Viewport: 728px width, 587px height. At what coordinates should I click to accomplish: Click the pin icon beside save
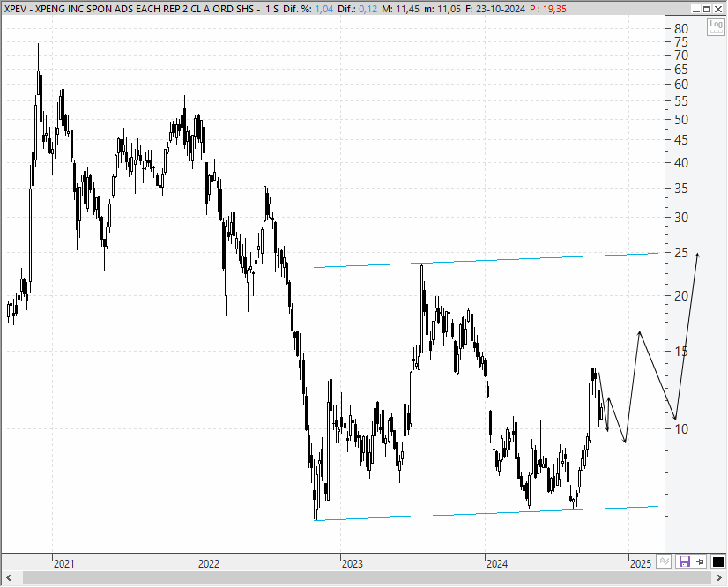point(700,562)
